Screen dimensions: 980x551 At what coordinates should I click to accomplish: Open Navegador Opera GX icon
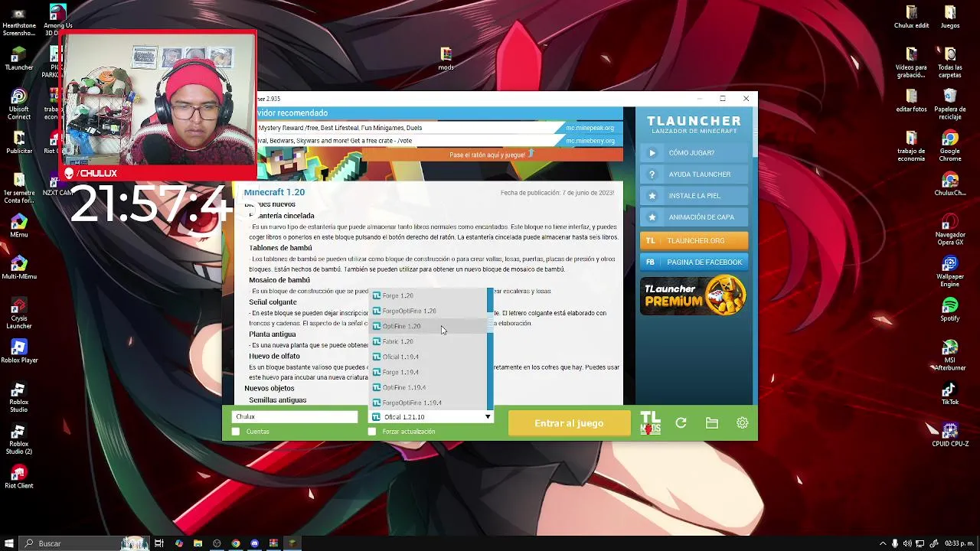(950, 230)
